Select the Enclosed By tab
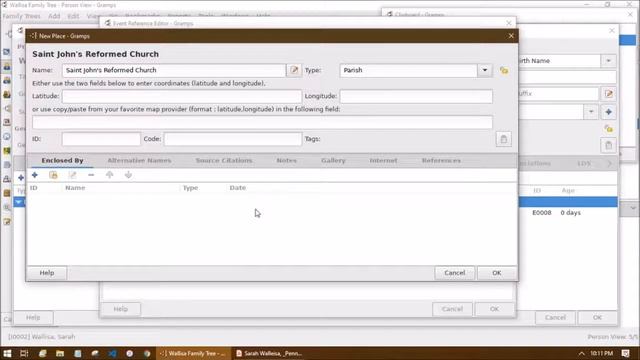This screenshot has height=360, width=640. [62, 160]
